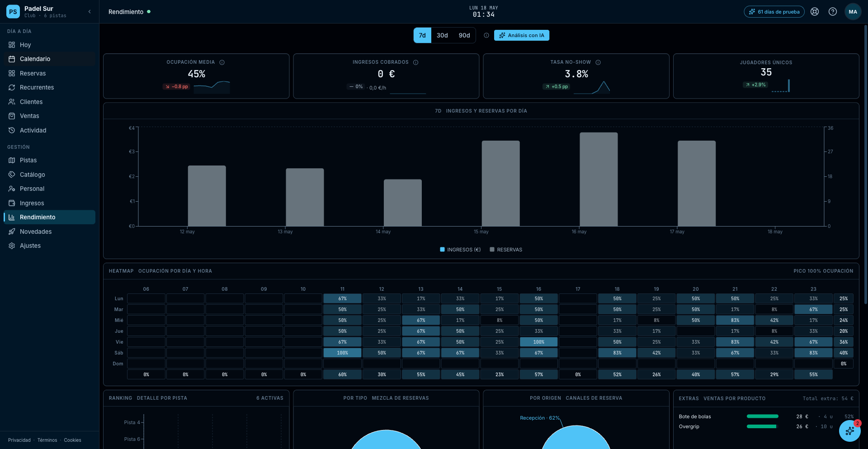Click the PICO 100% OCUPACIÓN label
The width and height of the screenshot is (868, 449).
click(x=823, y=271)
